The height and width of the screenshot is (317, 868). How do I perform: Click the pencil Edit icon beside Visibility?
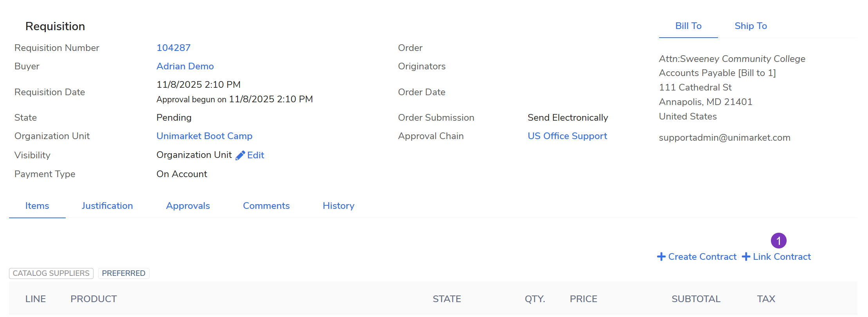[x=240, y=156]
